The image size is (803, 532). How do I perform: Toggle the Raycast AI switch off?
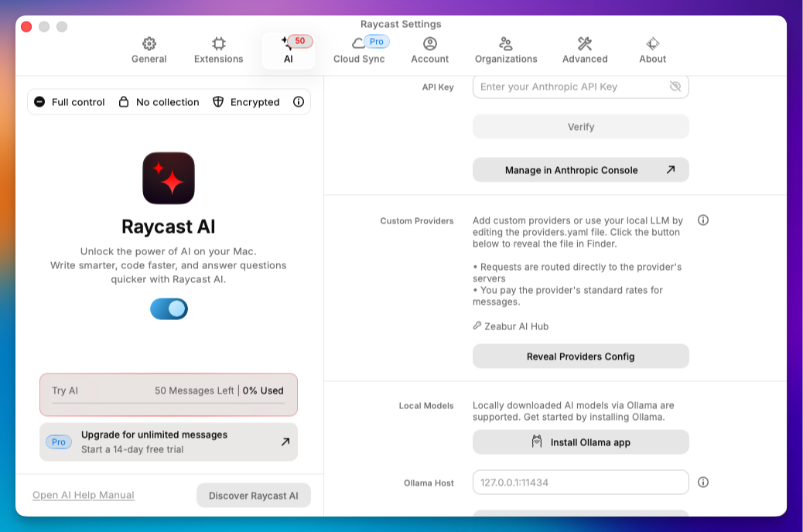coord(169,309)
